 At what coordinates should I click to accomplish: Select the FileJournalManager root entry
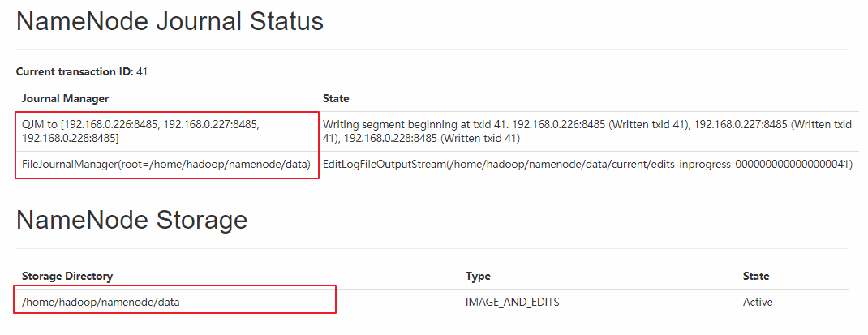165,165
